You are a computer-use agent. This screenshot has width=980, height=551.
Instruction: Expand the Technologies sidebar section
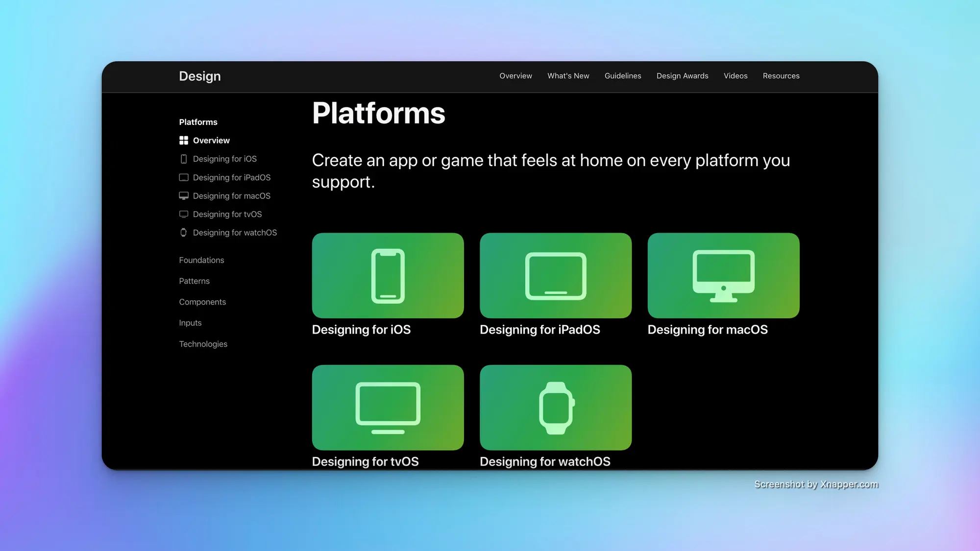tap(203, 344)
